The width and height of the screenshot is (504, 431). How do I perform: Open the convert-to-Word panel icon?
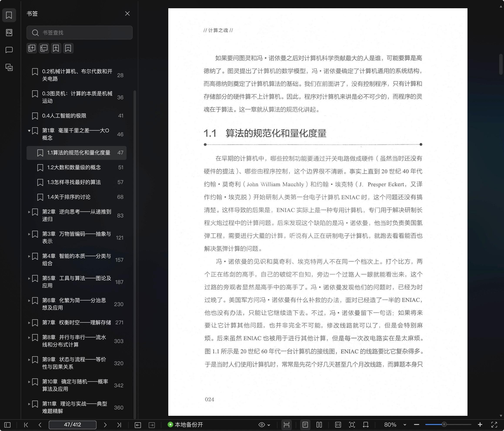(x=9, y=67)
